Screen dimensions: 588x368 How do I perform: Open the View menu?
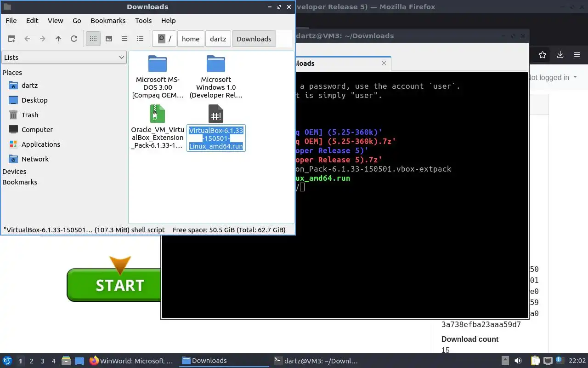(56, 21)
